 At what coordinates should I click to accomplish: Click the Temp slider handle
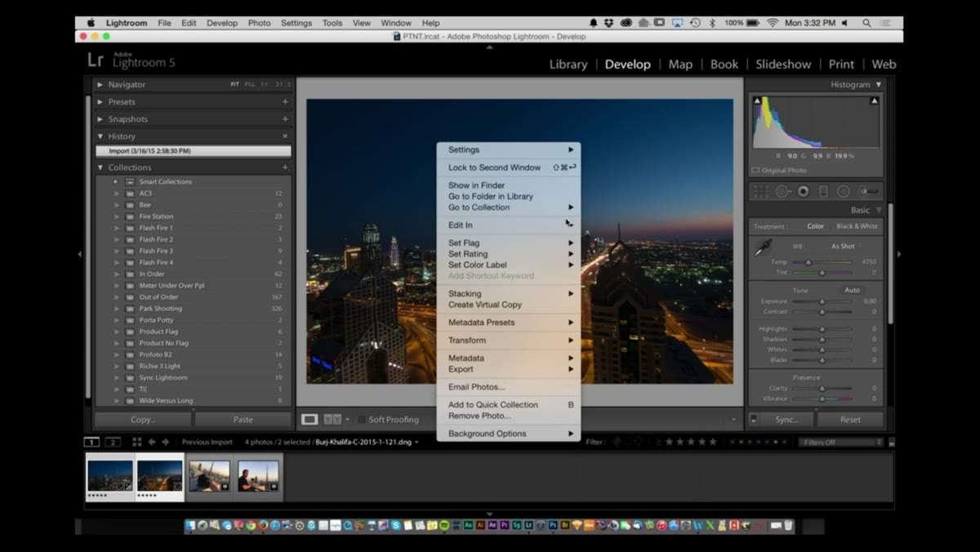click(808, 262)
